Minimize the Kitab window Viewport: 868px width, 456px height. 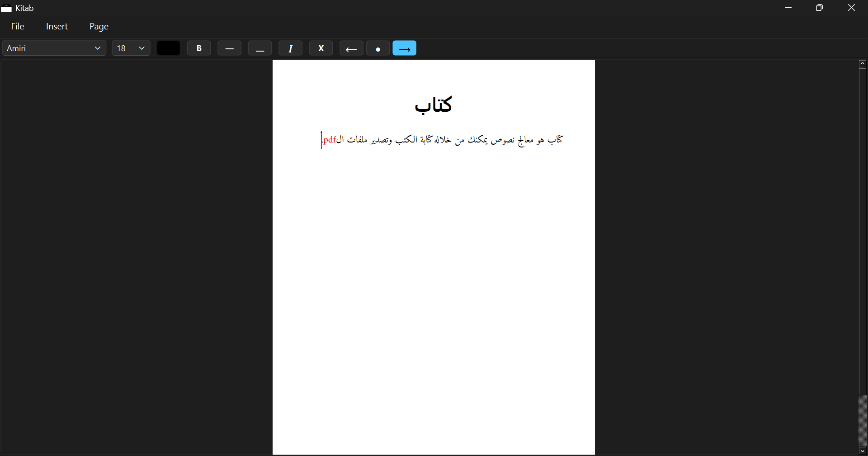point(789,8)
